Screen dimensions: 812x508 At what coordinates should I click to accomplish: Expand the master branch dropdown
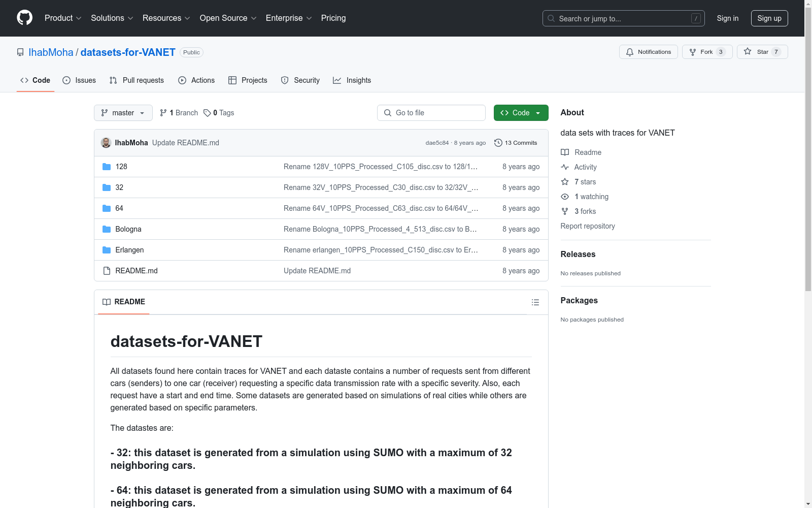pyautogui.click(x=123, y=113)
